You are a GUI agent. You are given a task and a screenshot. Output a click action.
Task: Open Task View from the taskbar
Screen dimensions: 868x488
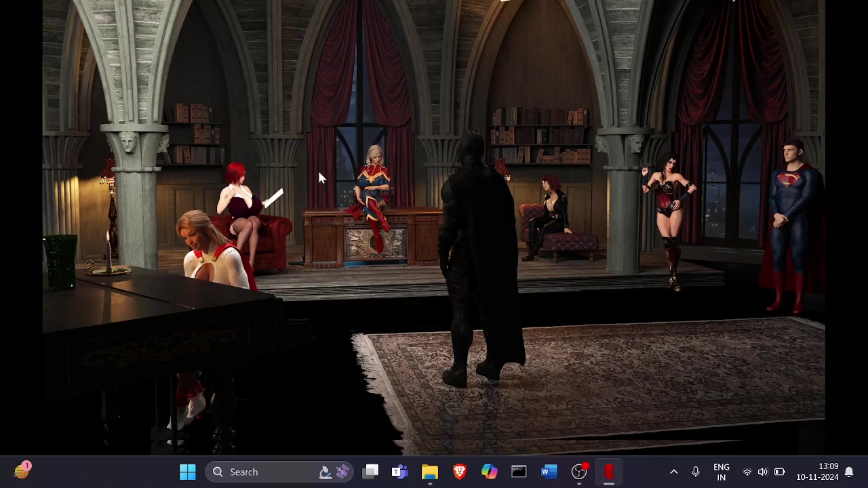tap(370, 472)
